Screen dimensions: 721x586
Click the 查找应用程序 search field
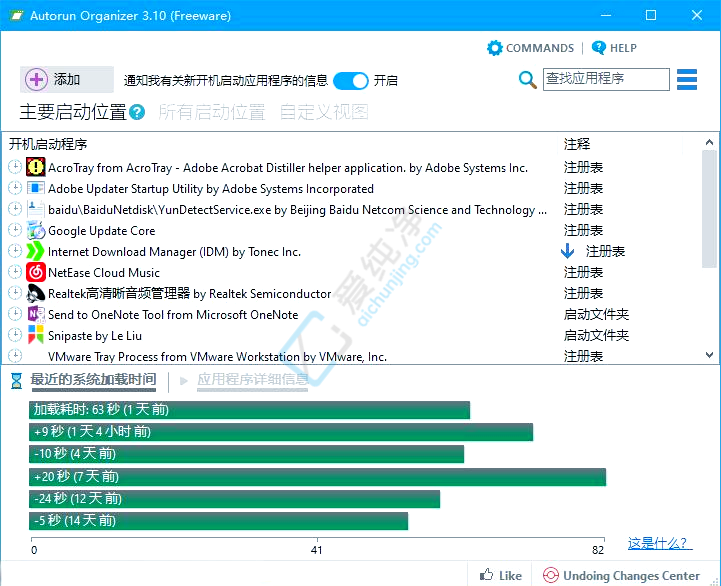click(606, 80)
